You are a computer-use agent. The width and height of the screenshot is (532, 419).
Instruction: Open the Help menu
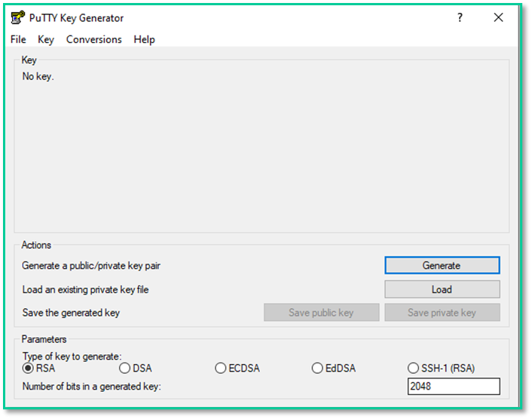[x=144, y=39]
